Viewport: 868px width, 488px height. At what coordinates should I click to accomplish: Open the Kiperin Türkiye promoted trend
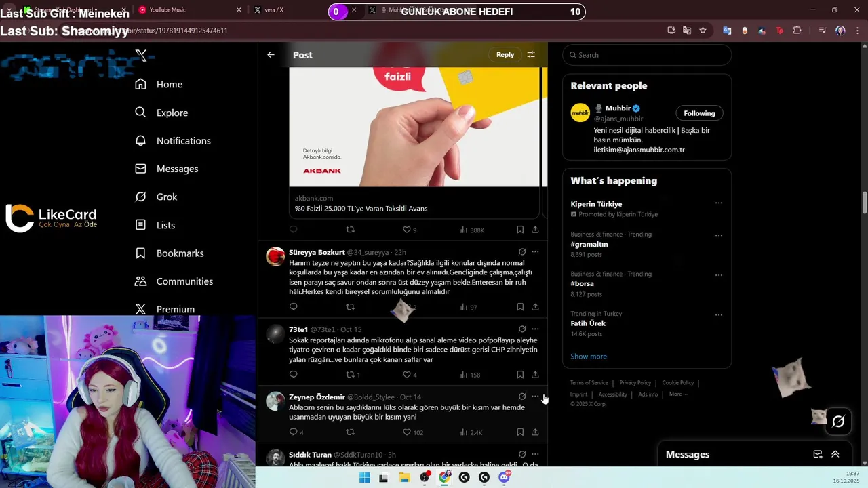pyautogui.click(x=596, y=204)
